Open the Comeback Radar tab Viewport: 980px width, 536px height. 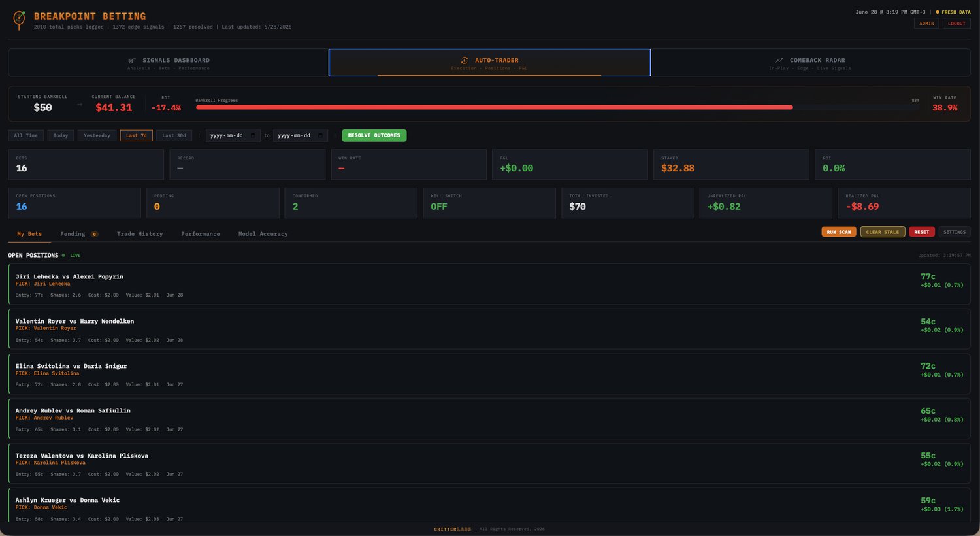810,63
